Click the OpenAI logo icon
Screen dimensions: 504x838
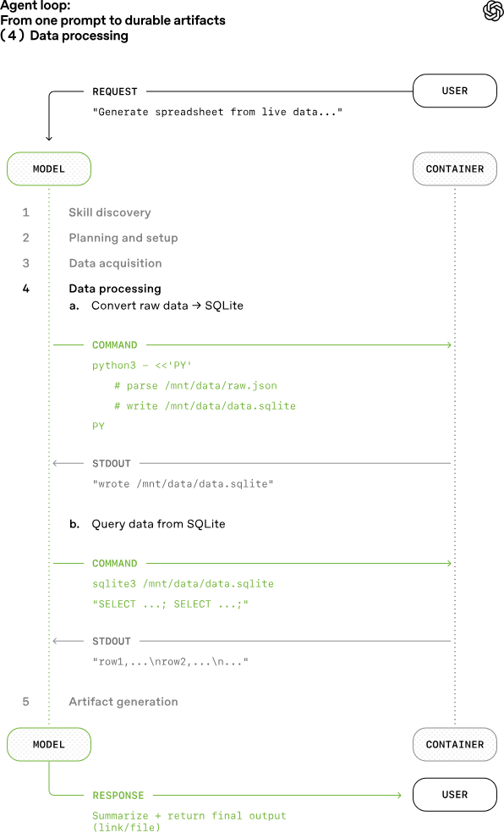coord(493,11)
